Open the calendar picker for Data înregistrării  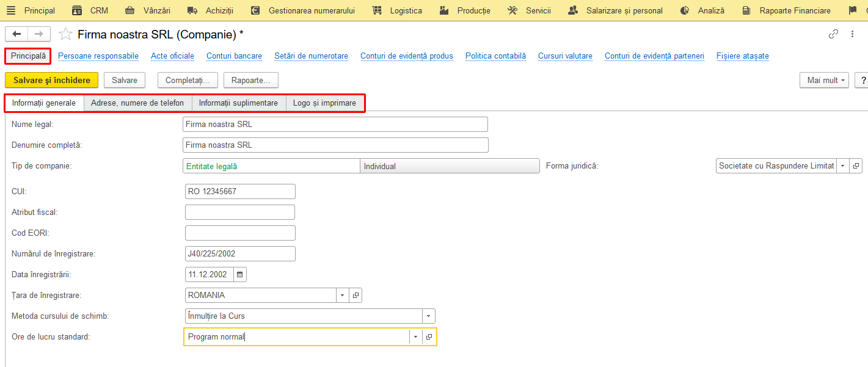pos(239,275)
